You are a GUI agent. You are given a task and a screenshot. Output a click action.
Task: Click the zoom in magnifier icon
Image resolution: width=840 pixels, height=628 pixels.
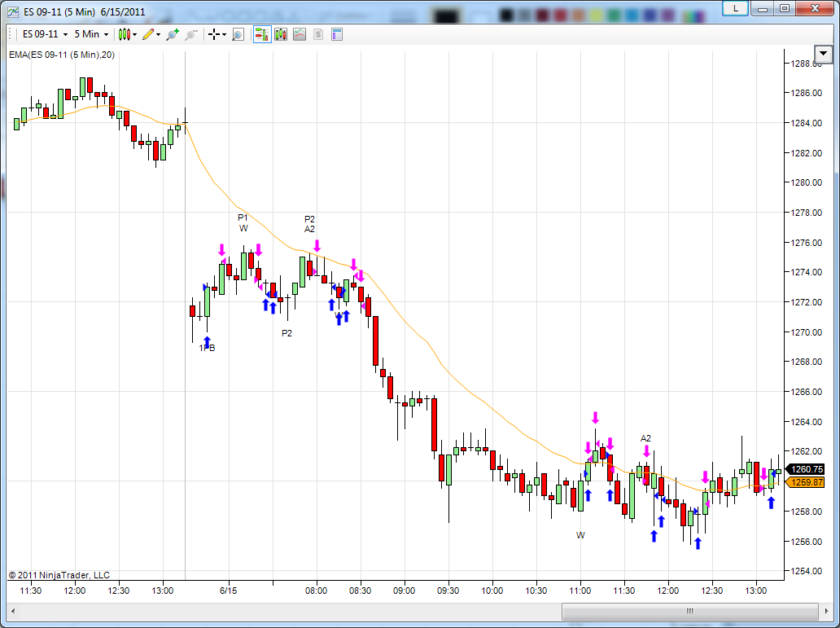[x=173, y=35]
